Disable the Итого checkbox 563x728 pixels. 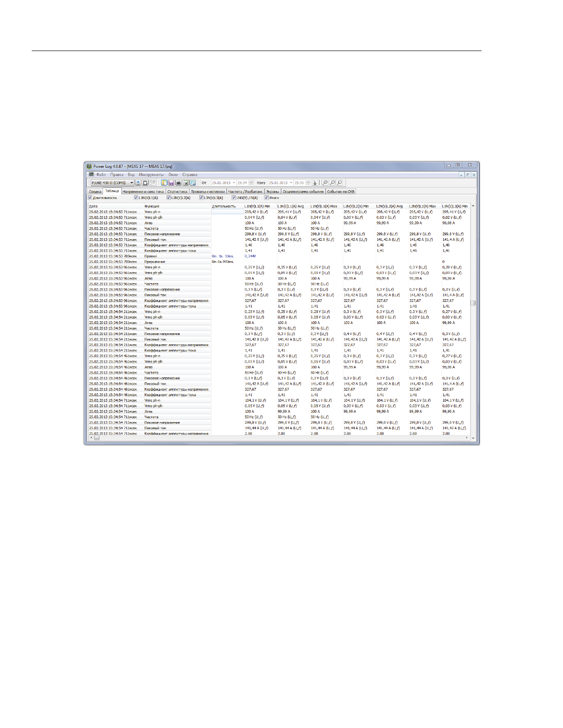(x=266, y=198)
